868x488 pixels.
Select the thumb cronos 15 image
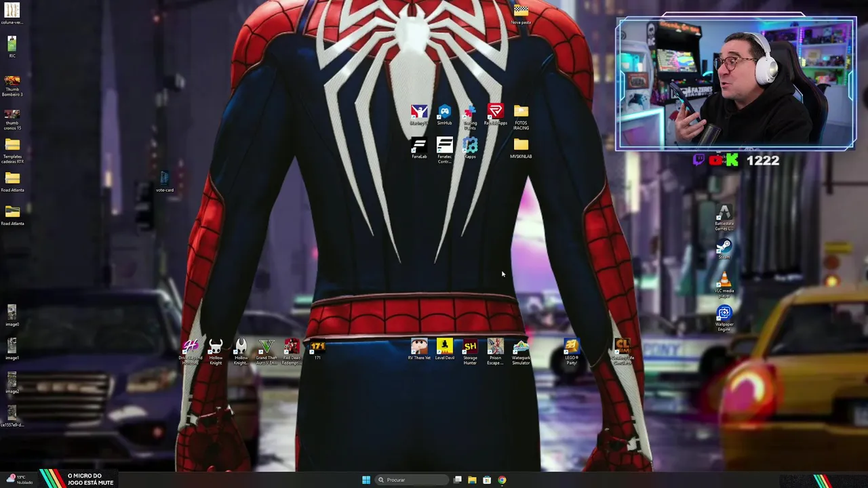coord(12,119)
